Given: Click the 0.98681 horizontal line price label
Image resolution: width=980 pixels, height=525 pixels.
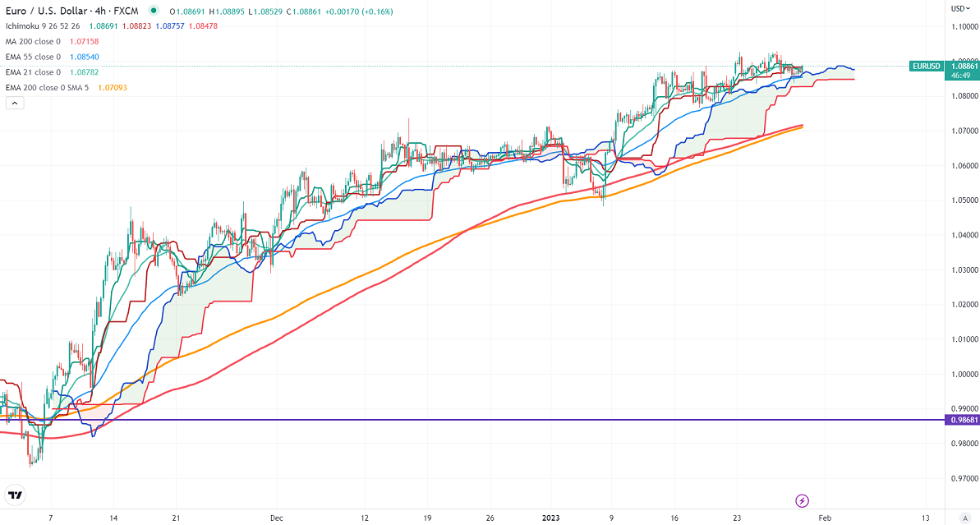Looking at the screenshot, I should [962, 420].
